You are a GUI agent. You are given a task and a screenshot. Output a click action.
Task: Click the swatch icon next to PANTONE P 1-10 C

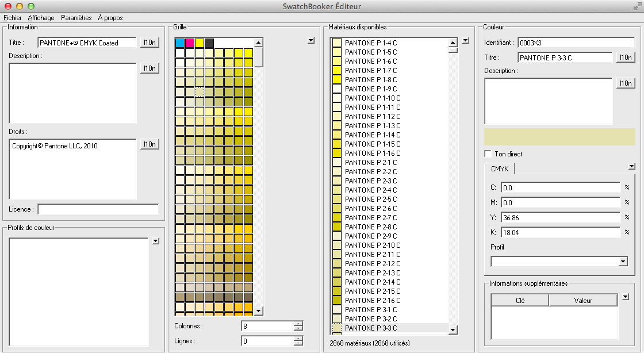337,98
